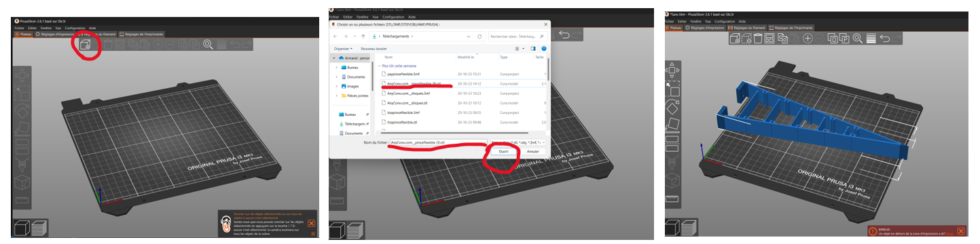Dismiss the zoom tip notification with X
Image resolution: width=980 pixels, height=244 pixels.
pos(312,223)
